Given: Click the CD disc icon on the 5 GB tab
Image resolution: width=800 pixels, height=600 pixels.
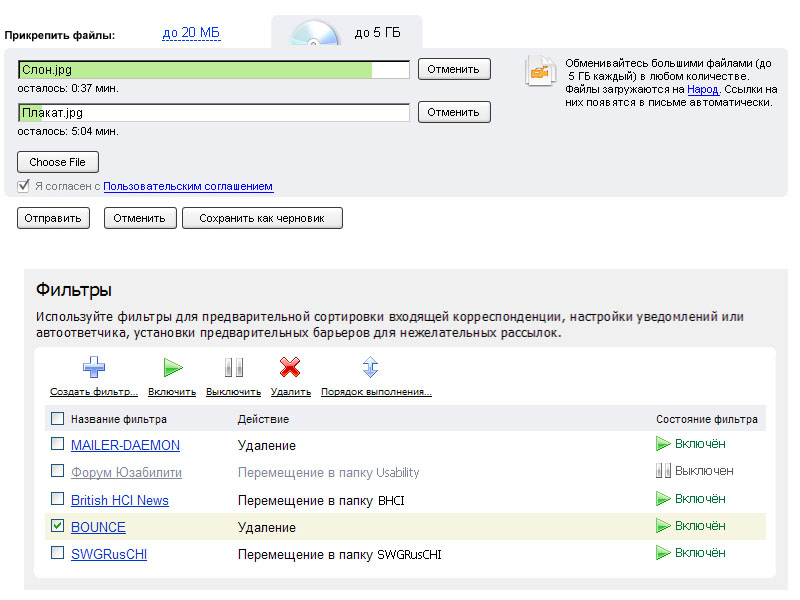Looking at the screenshot, I should [315, 35].
